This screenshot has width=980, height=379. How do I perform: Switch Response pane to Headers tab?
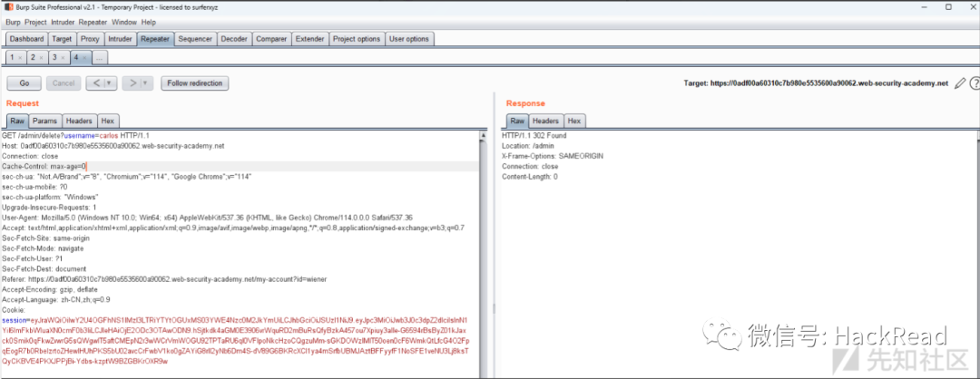click(545, 121)
